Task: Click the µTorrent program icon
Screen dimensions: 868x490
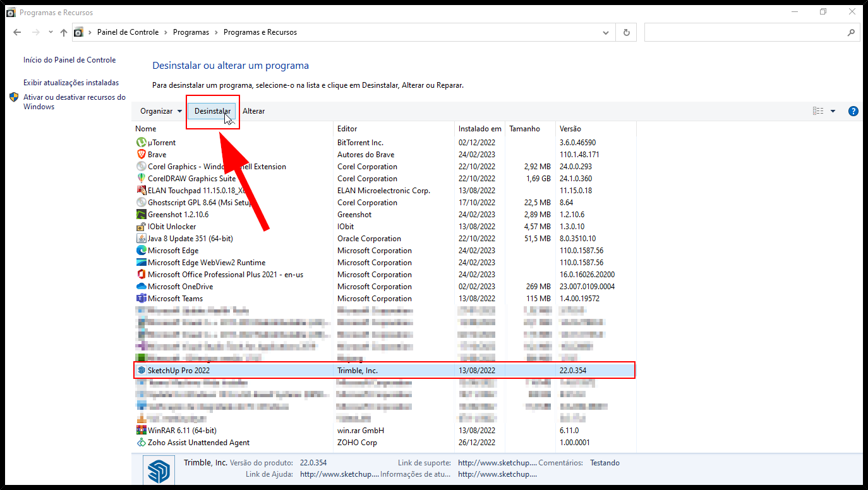Action: point(142,143)
